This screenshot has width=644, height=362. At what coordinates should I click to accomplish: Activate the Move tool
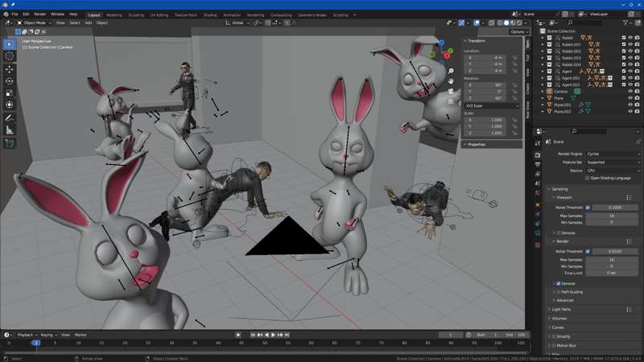coord(10,69)
